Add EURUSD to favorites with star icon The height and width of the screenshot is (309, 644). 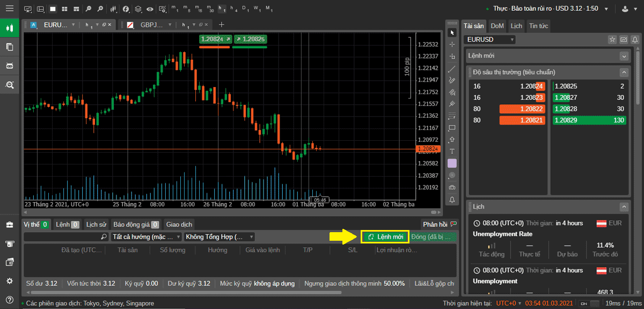pos(612,39)
